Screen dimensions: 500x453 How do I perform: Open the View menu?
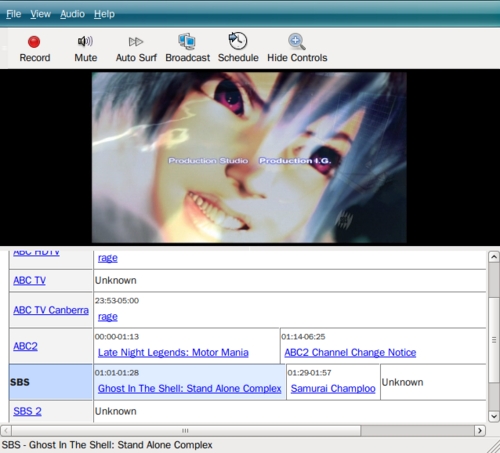tap(40, 14)
